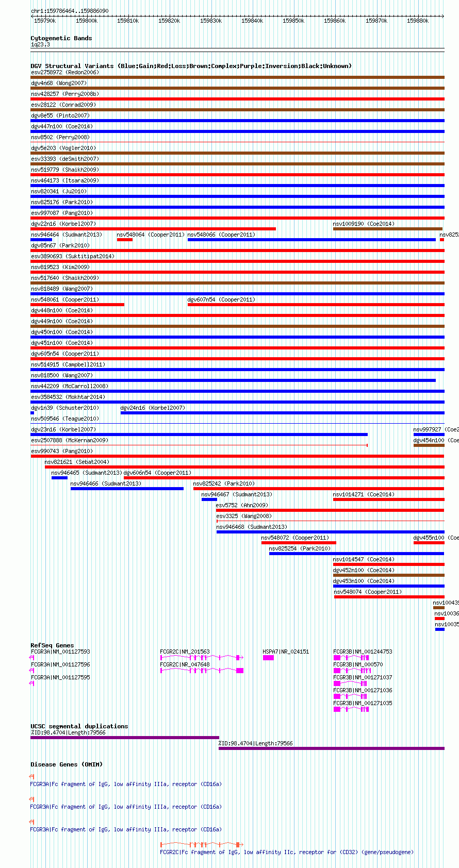Click the nsv548074 (Cooper2011) red bar
Viewport: 459px width, 868px height.
(x=389, y=597)
